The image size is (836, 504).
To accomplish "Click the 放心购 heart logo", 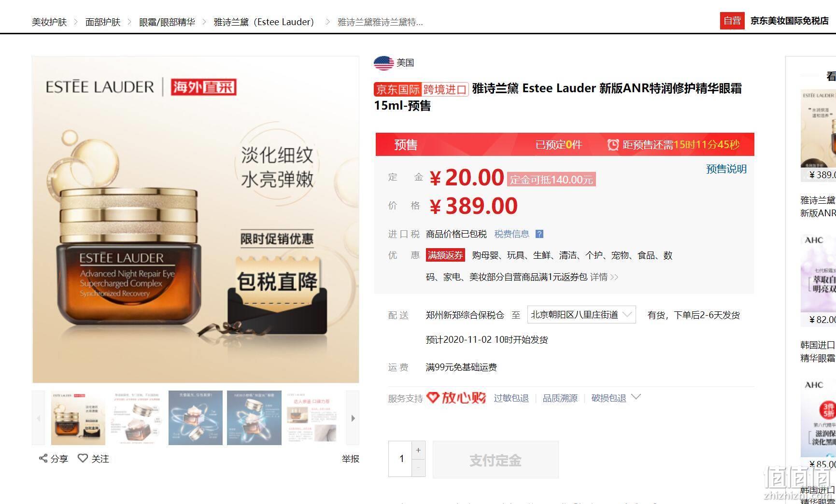I will pyautogui.click(x=456, y=398).
